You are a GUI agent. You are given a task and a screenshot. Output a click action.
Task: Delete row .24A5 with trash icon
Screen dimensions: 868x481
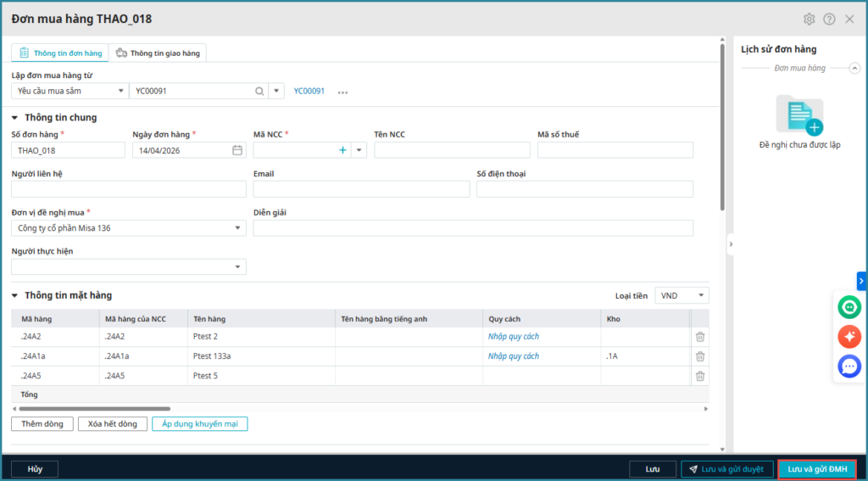pyautogui.click(x=700, y=376)
